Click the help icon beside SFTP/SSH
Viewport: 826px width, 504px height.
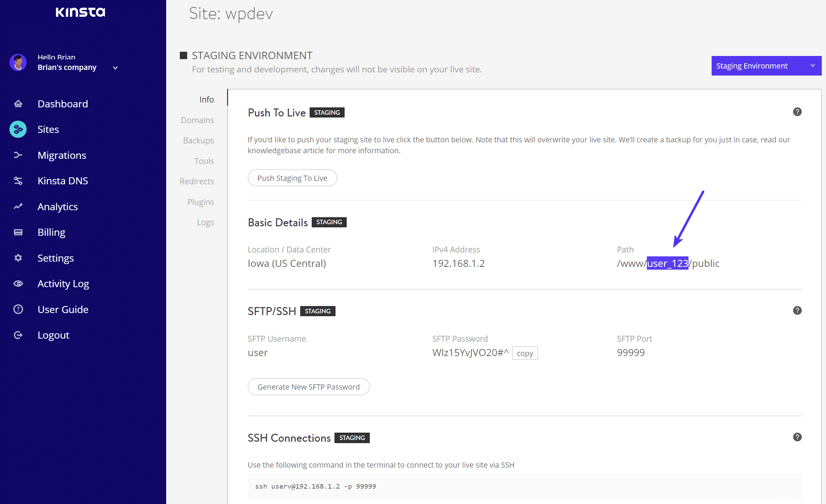tap(797, 310)
